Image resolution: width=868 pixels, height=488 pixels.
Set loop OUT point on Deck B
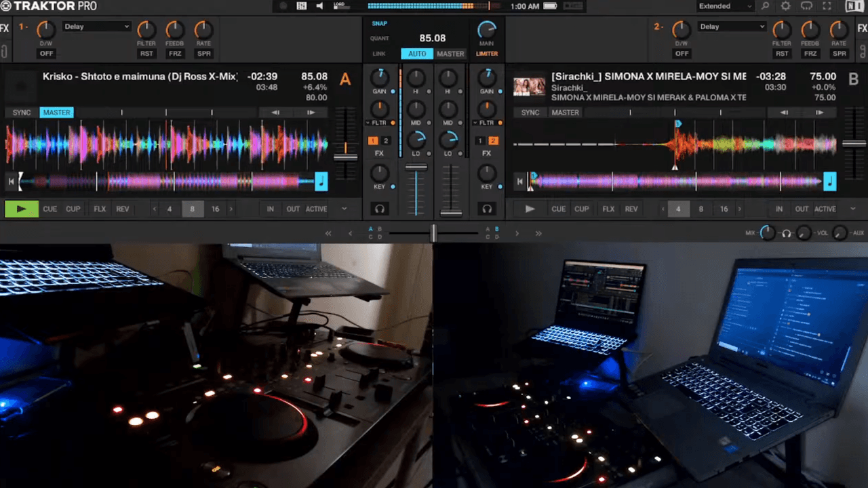coord(802,209)
